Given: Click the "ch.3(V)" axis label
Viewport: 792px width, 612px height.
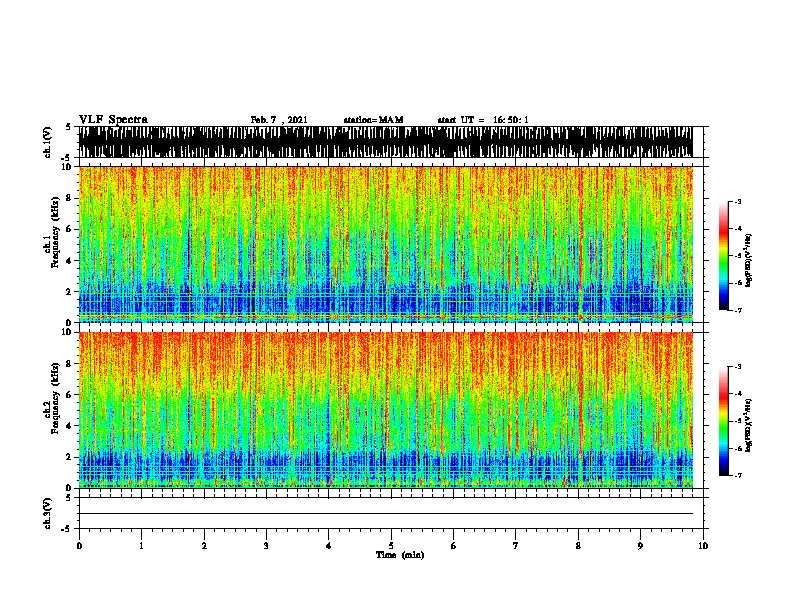Looking at the screenshot, I should [47, 513].
